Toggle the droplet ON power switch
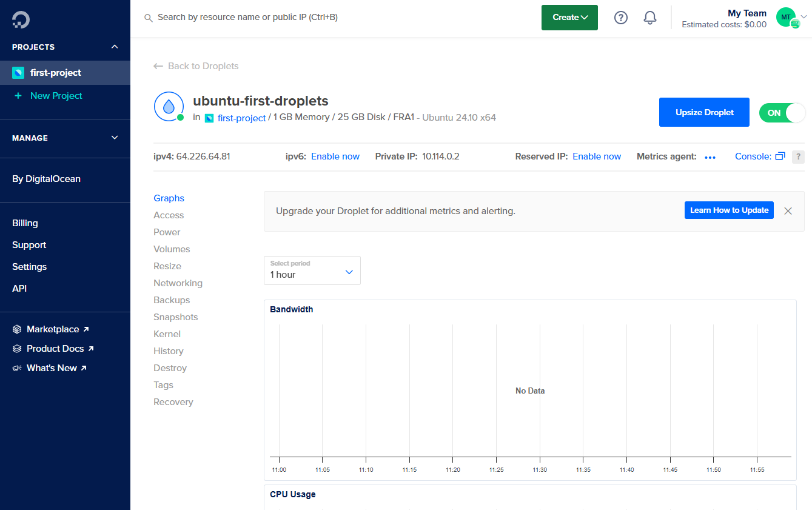 (782, 113)
